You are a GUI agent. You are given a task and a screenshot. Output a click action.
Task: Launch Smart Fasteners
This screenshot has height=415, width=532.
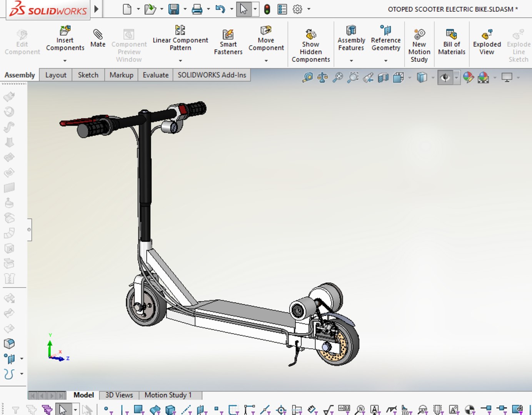tap(228, 42)
